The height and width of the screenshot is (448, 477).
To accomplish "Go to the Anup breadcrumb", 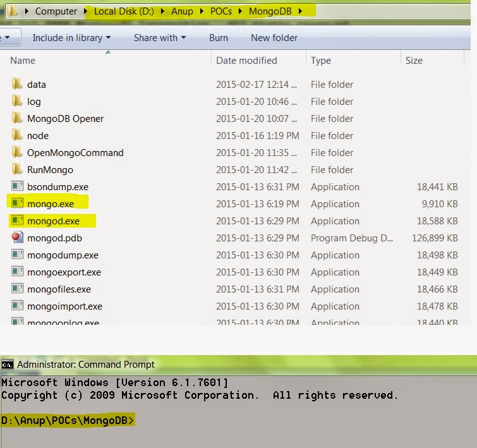I will point(182,11).
